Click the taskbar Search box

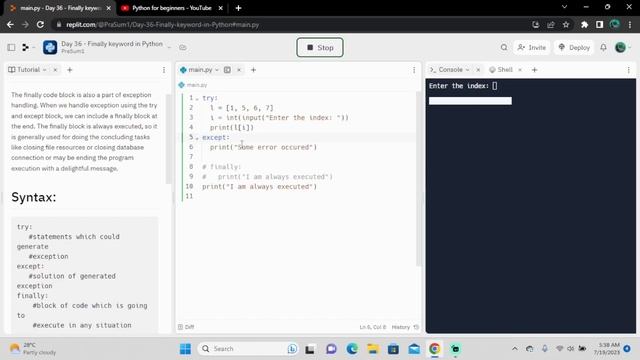[248, 349]
